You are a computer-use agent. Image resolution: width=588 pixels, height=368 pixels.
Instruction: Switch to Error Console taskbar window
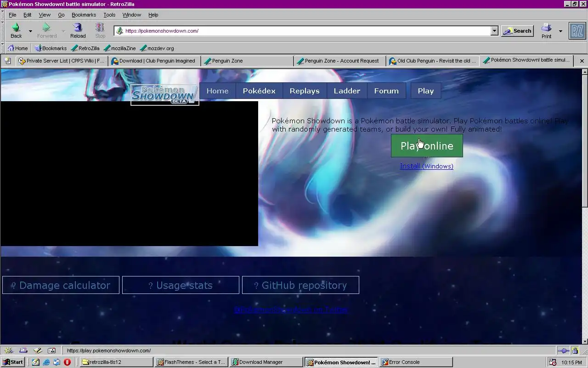click(416, 362)
